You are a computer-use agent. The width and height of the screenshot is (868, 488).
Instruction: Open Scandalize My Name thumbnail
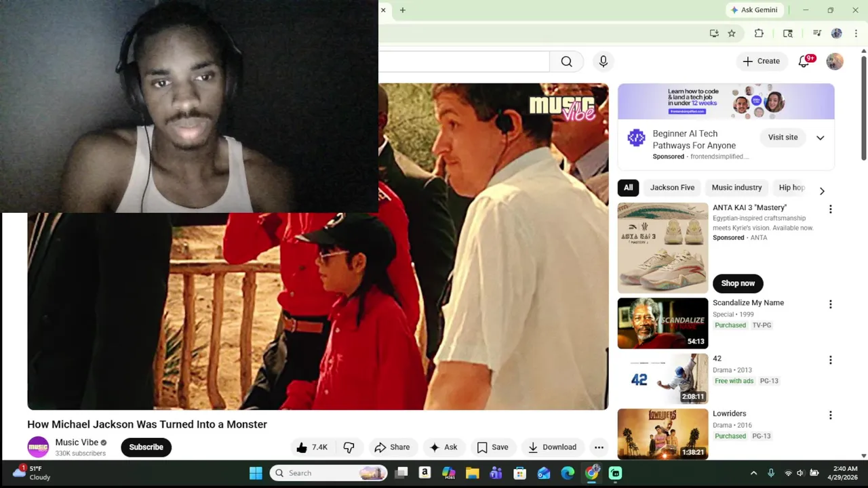[x=663, y=323]
